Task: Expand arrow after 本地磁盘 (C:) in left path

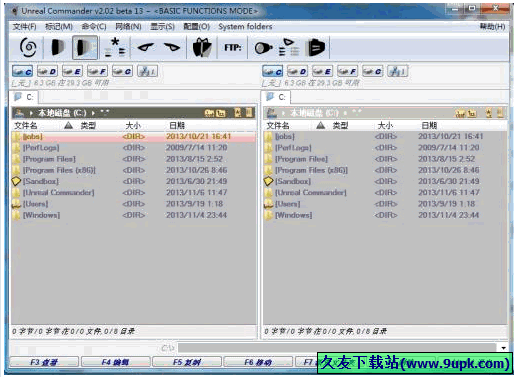Action: pyautogui.click(x=93, y=113)
